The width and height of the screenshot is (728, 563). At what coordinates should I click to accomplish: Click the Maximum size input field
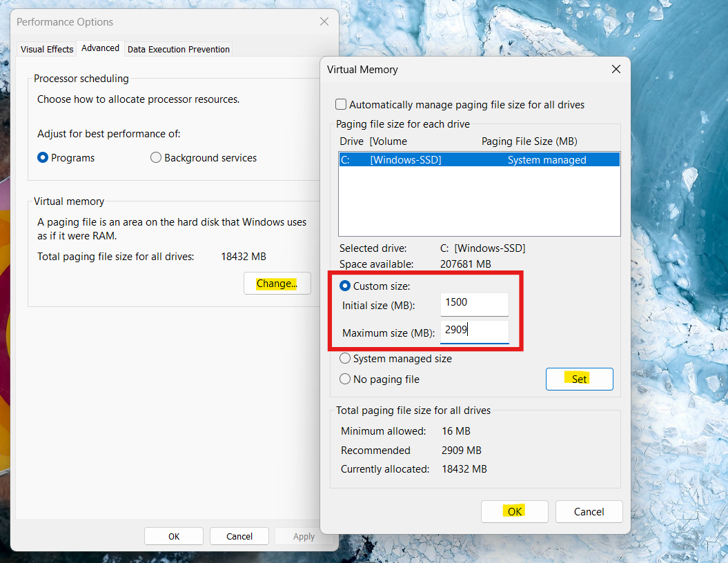tap(474, 331)
